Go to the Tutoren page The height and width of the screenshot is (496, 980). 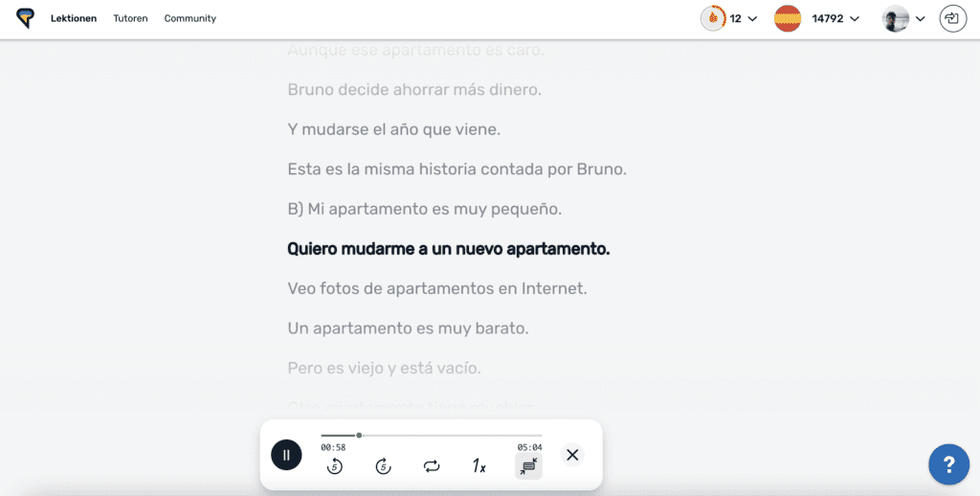point(130,18)
